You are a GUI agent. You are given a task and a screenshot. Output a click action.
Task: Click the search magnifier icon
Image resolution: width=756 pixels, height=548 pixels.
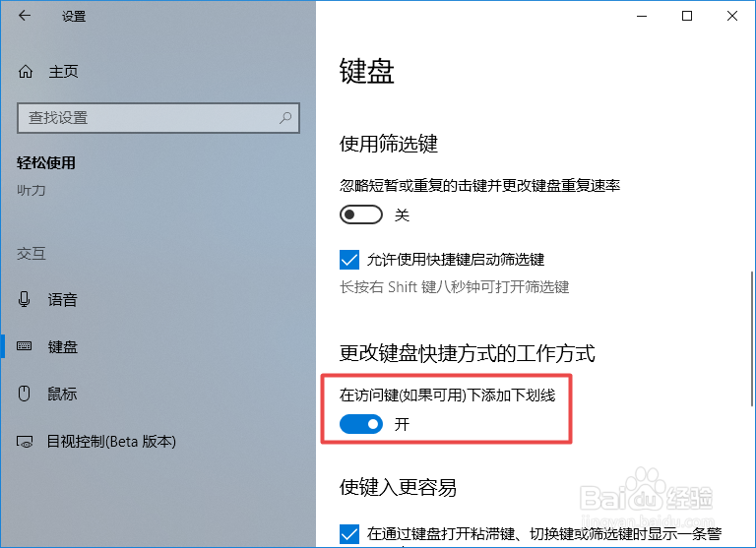coord(285,118)
